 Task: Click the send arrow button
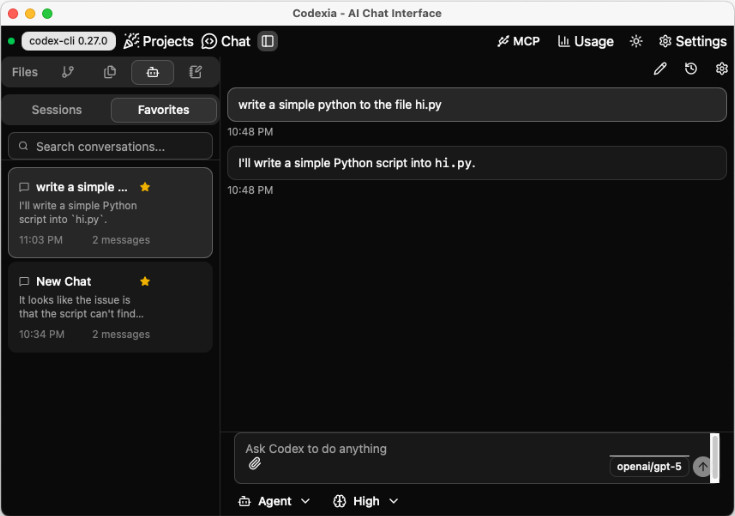click(702, 467)
